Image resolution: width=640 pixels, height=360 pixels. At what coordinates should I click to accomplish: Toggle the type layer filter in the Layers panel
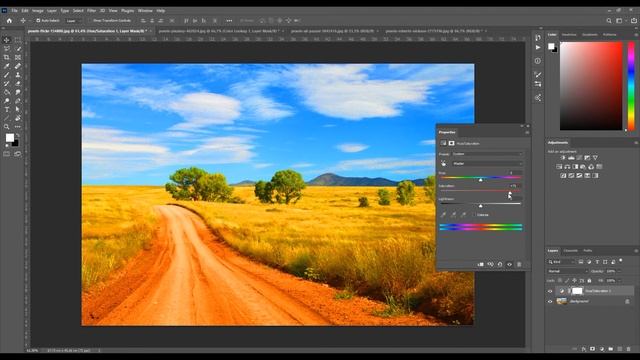[x=597, y=262]
